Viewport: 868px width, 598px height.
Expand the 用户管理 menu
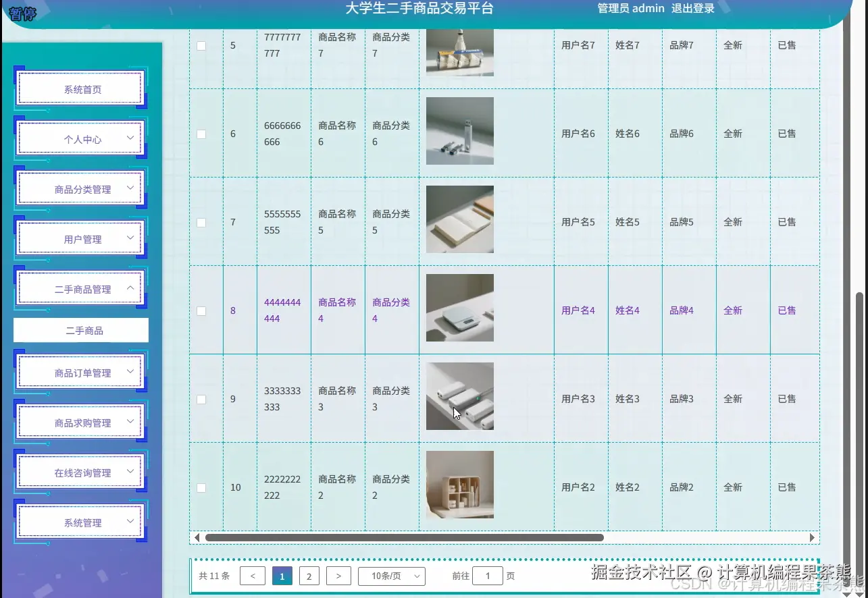80,238
